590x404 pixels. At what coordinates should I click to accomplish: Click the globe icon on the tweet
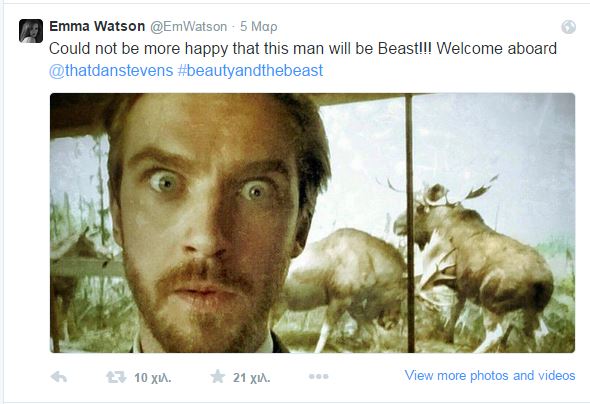pyautogui.click(x=569, y=27)
